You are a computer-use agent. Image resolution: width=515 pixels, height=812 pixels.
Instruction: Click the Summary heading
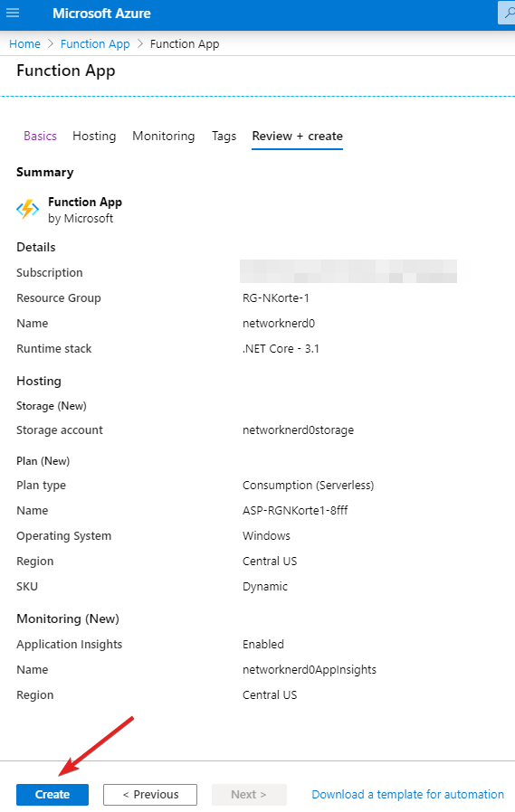pyautogui.click(x=45, y=172)
